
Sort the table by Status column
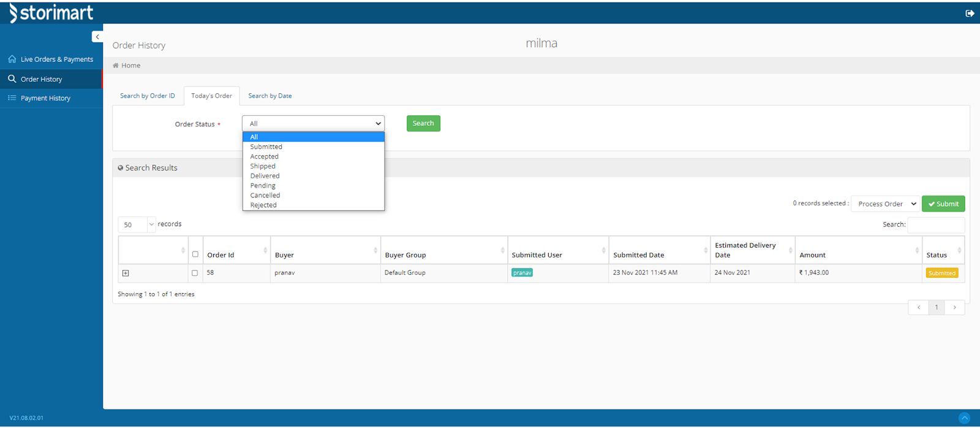(x=943, y=250)
